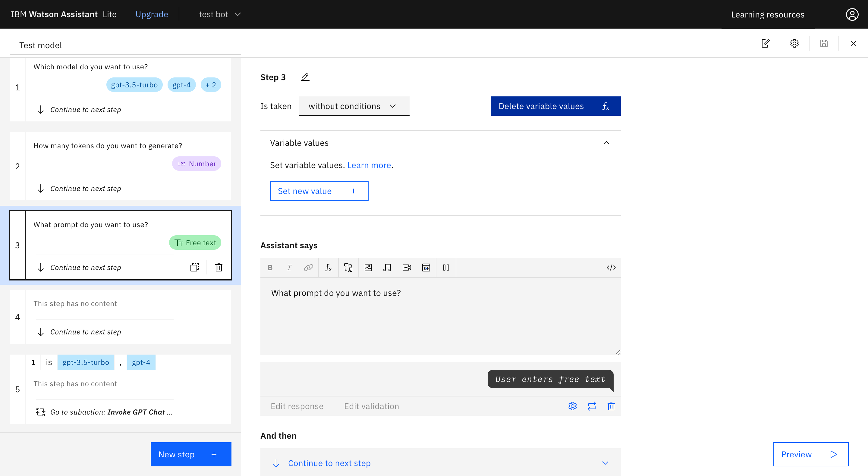Expand 'Continue to next step' dropdown under And then
Image resolution: width=868 pixels, height=476 pixels.
(x=605, y=463)
